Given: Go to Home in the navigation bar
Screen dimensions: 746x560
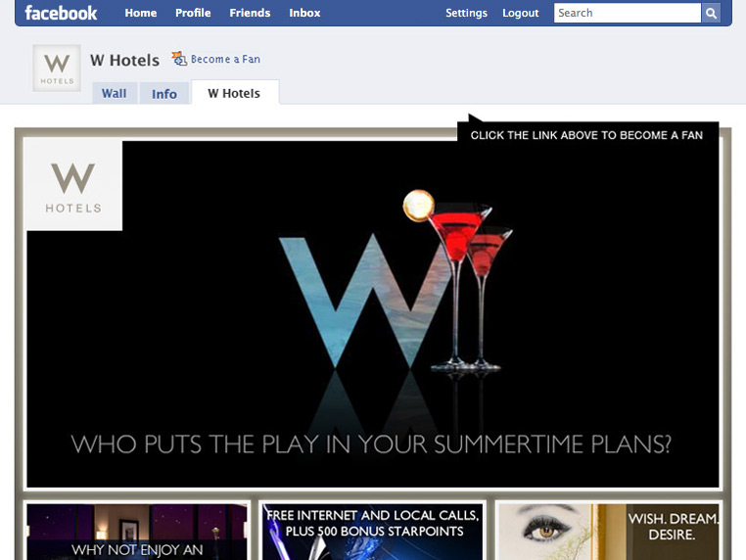Looking at the screenshot, I should [141, 13].
